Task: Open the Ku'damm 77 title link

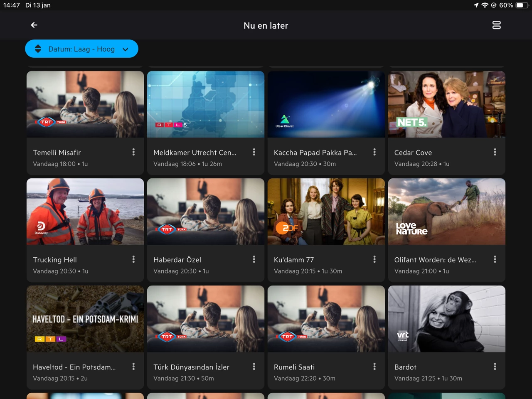Action: coord(294,260)
